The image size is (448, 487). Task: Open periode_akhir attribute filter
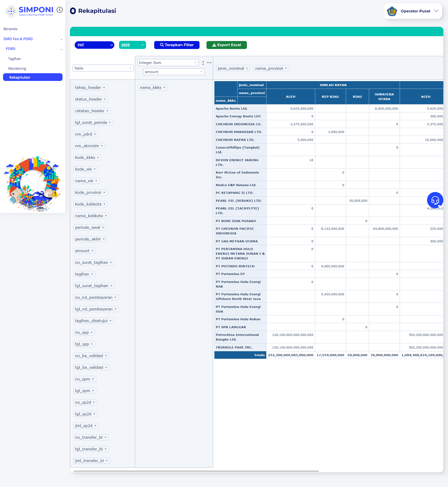coord(104,239)
